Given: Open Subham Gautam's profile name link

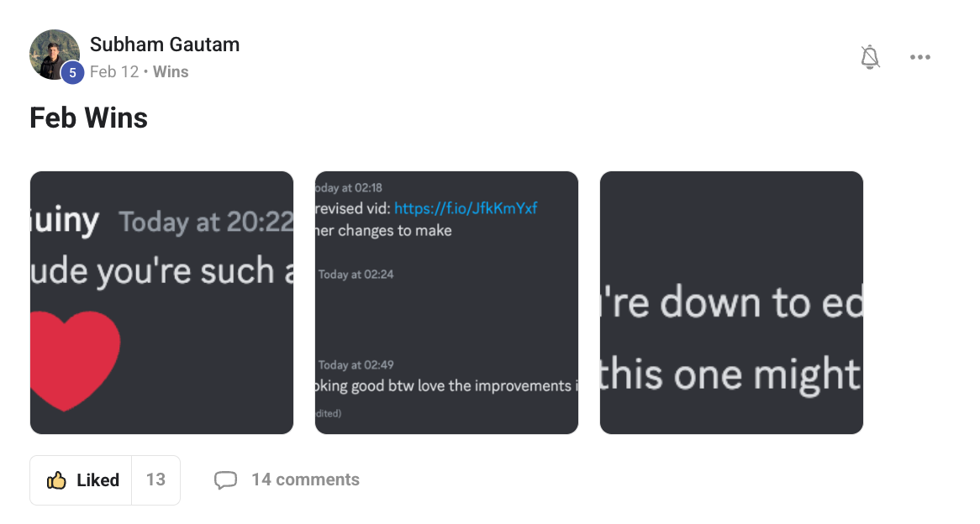Looking at the screenshot, I should pyautogui.click(x=165, y=45).
